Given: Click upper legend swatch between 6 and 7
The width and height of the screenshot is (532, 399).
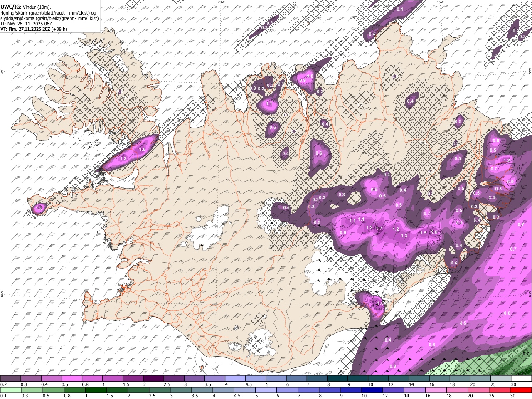Looking at the screenshot, I should [x=296, y=379].
